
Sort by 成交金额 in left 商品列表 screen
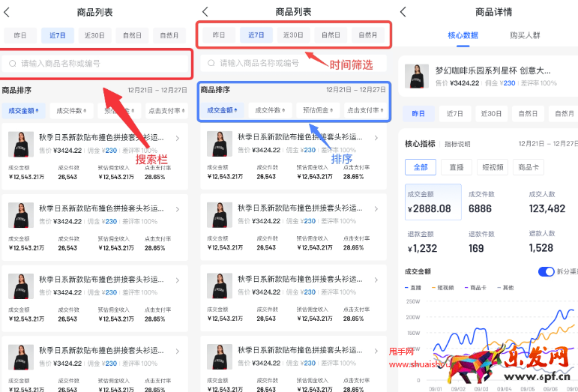click(x=23, y=110)
